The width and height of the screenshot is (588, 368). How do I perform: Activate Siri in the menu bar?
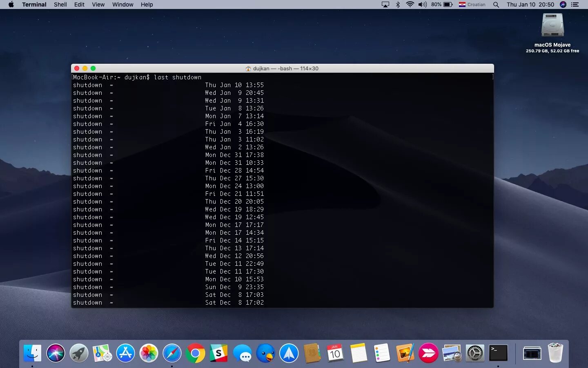[563, 4]
